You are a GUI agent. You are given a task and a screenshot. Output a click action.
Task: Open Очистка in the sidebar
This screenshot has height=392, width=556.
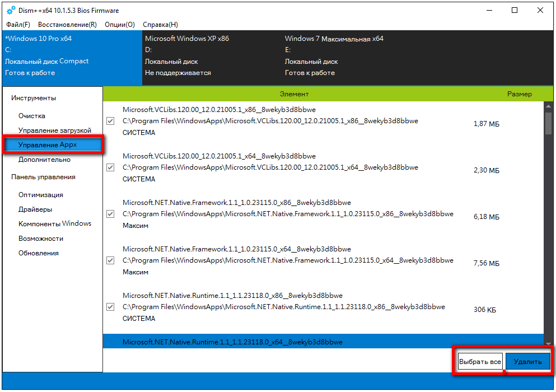click(32, 116)
